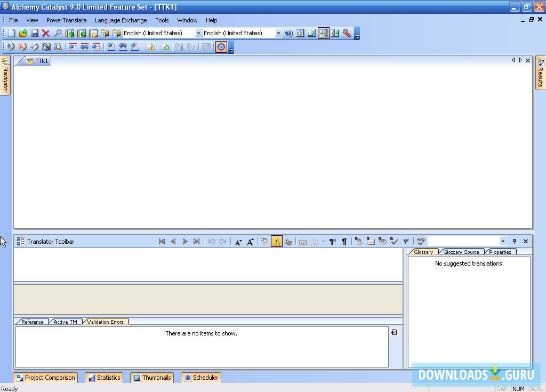Decrease font size with the smaller A icon
The height and width of the screenshot is (392, 546).
[x=238, y=242]
